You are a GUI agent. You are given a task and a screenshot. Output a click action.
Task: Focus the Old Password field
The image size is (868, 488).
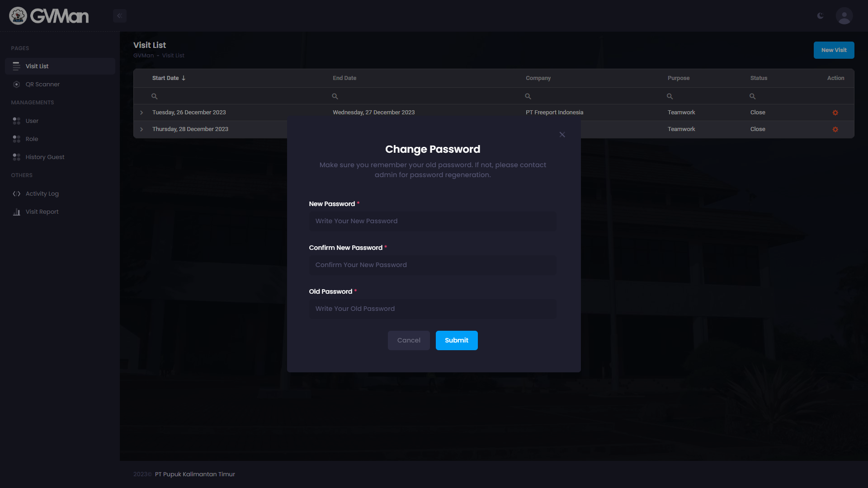(432, 309)
